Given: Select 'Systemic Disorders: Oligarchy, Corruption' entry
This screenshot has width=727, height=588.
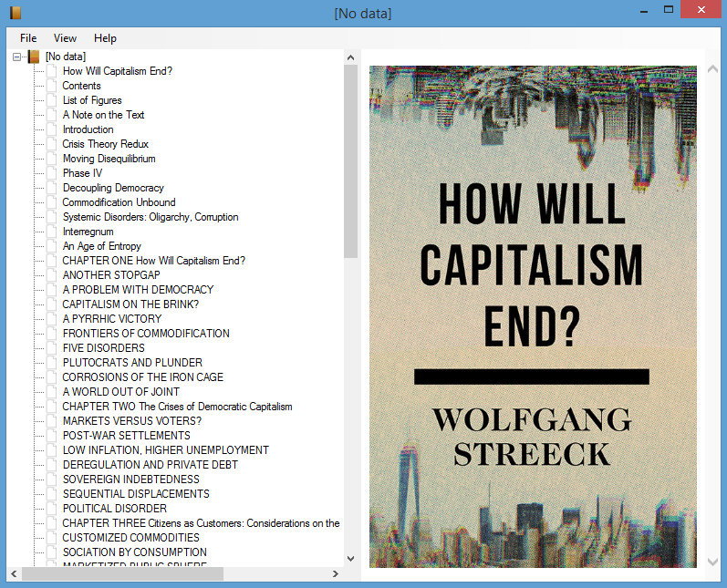Looking at the screenshot, I should (151, 217).
